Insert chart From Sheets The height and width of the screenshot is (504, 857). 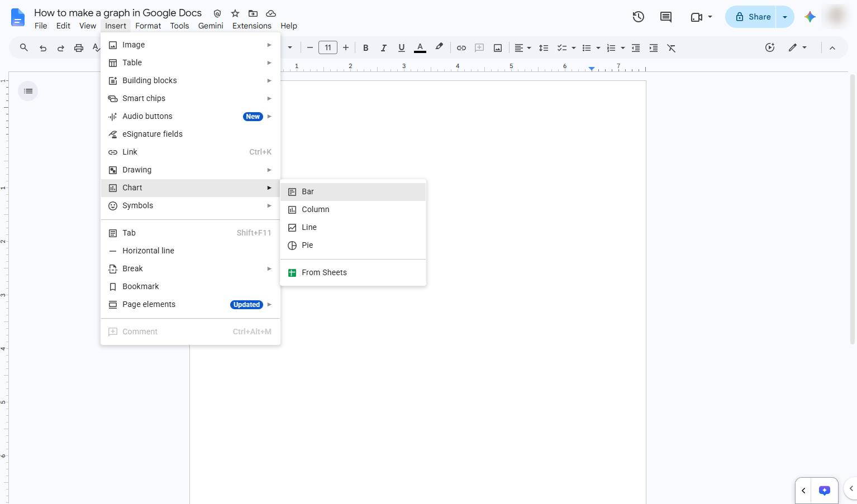353,272
